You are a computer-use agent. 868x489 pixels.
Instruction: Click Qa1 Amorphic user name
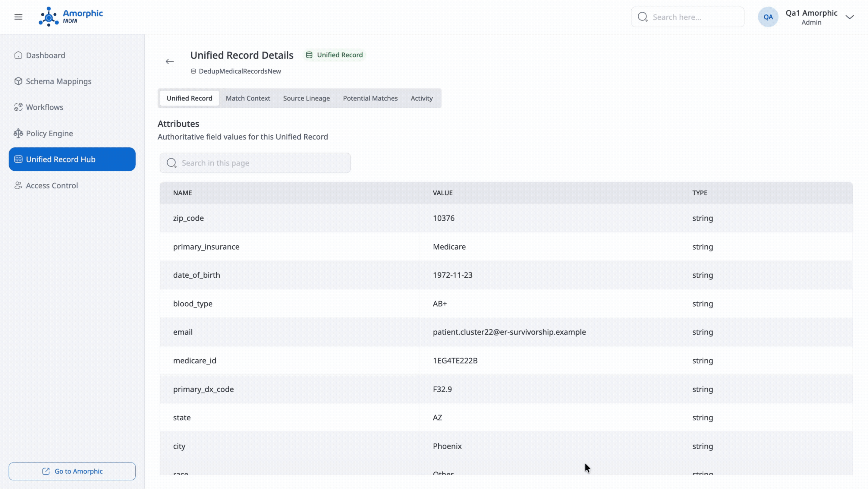point(811,13)
